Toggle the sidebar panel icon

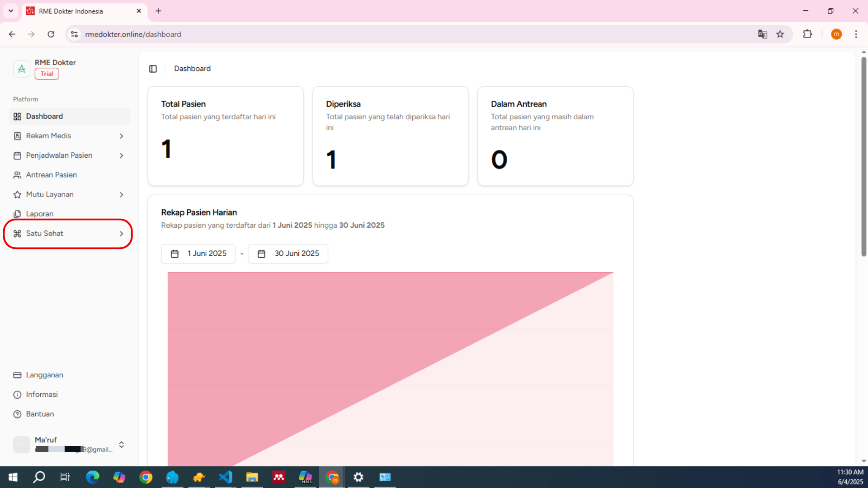[153, 69]
